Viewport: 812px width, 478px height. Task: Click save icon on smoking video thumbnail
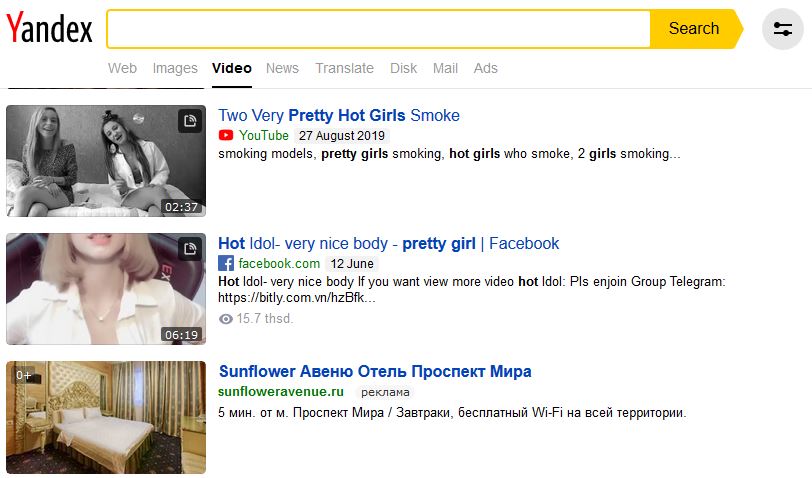[x=189, y=122]
